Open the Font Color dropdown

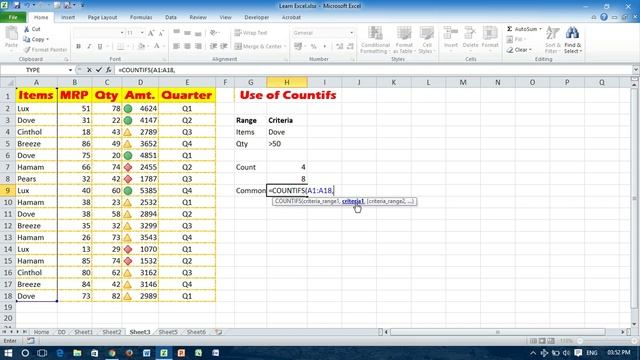click(163, 47)
